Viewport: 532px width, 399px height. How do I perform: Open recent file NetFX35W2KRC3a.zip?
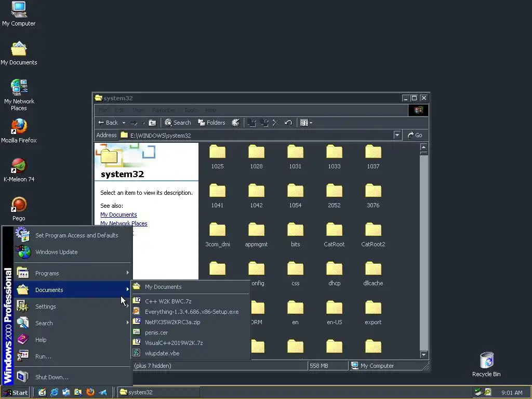(x=191, y=322)
